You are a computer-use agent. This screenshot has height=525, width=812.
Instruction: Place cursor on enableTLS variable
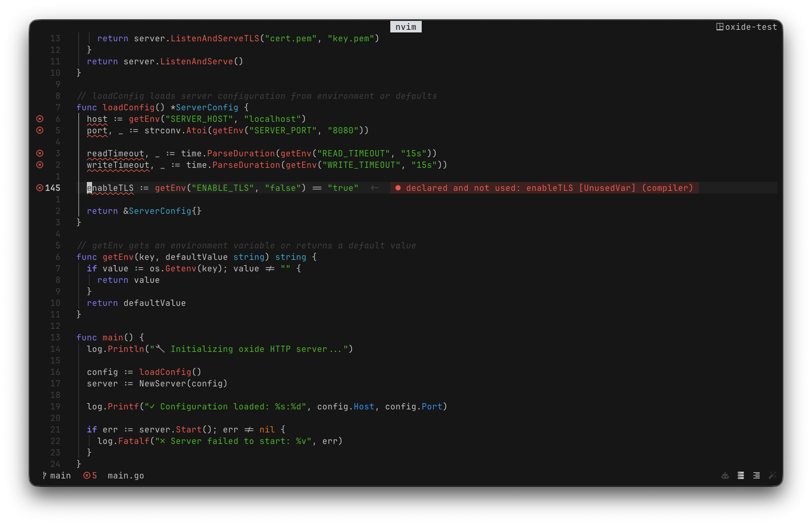pyautogui.click(x=110, y=188)
